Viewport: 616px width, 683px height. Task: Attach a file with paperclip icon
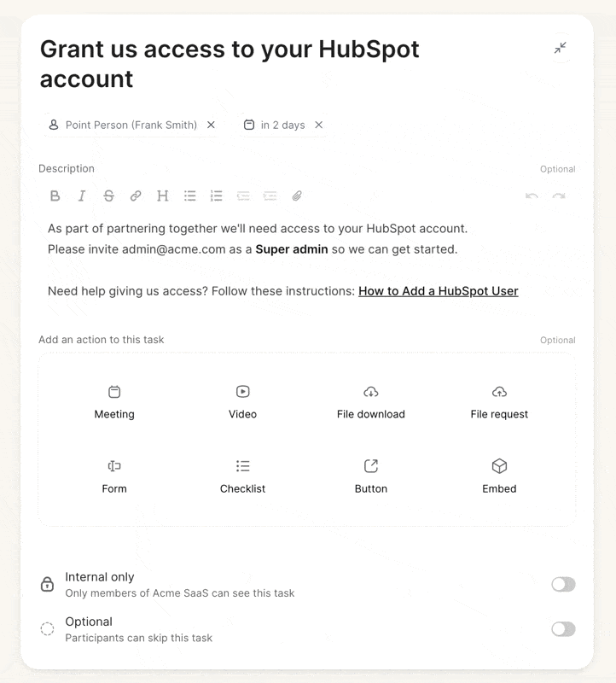click(x=297, y=196)
